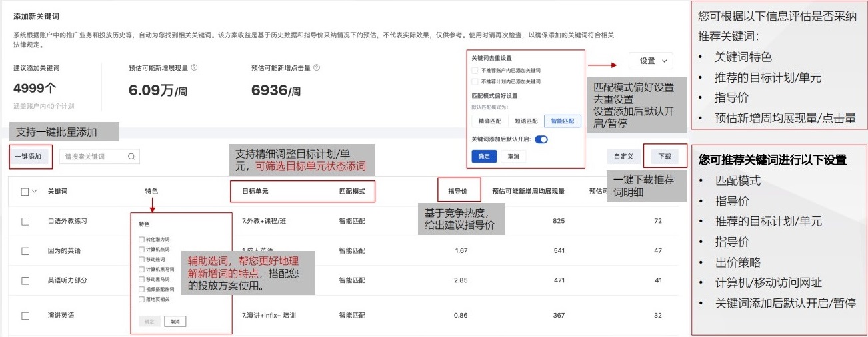Click the 下载 button

click(664, 157)
